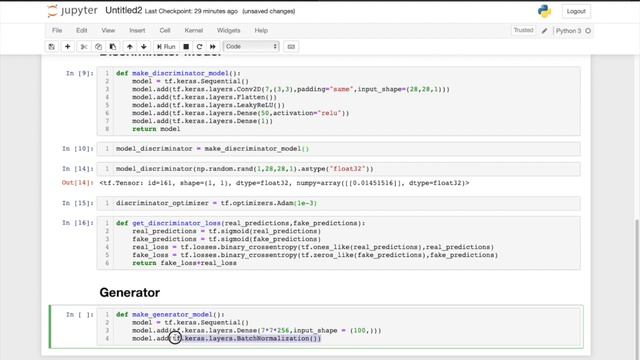Click the pencil edit mode icon
This screenshot has height=360, width=640.
544,31
